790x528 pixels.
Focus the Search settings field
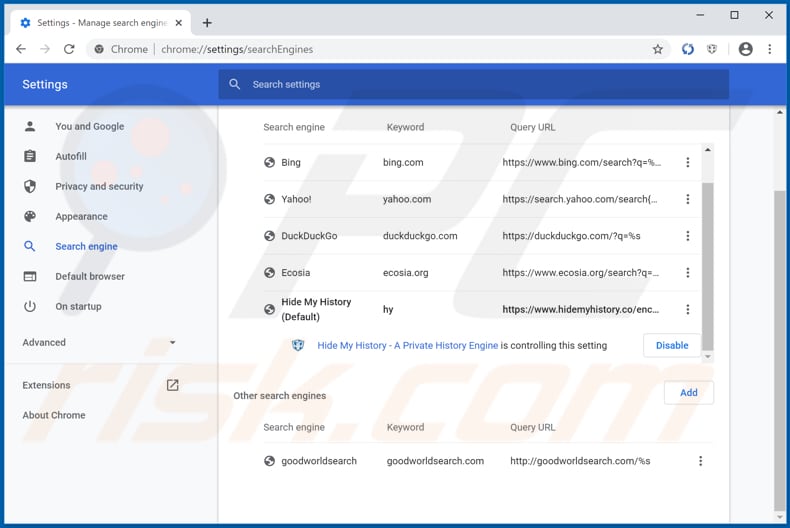pyautogui.click(x=474, y=84)
